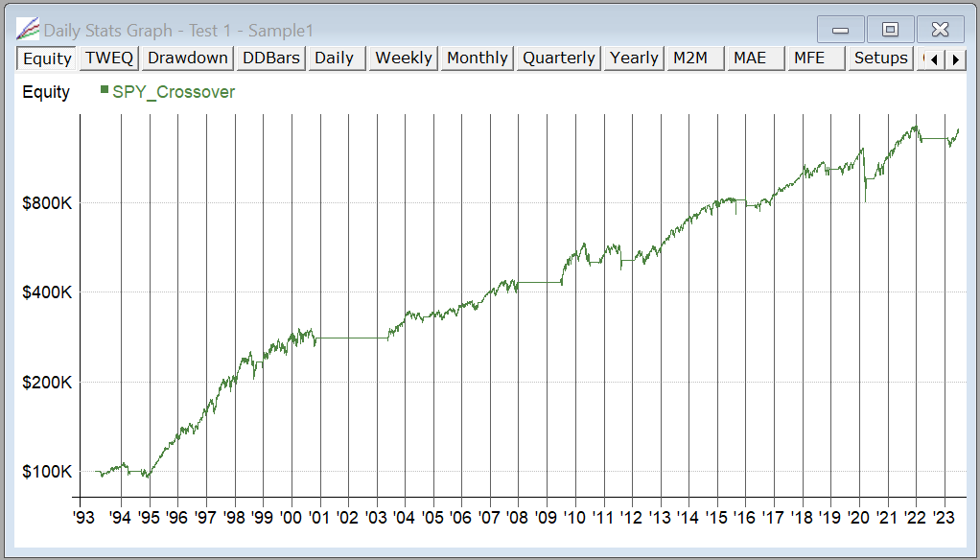Open the Monthly tab

tap(477, 58)
